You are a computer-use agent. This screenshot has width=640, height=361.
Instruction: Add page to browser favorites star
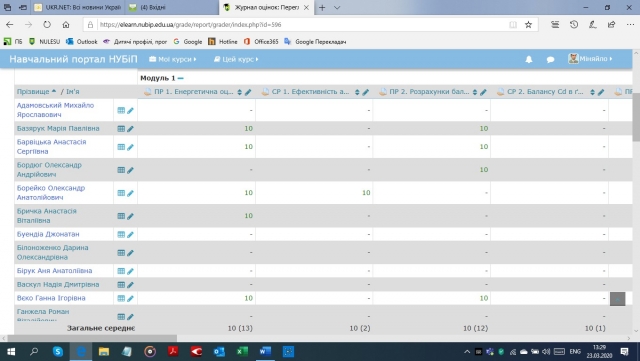tap(528, 25)
